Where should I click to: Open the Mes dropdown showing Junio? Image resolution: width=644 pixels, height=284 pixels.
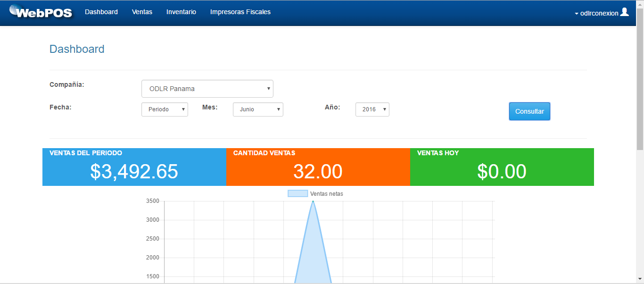pyautogui.click(x=258, y=109)
